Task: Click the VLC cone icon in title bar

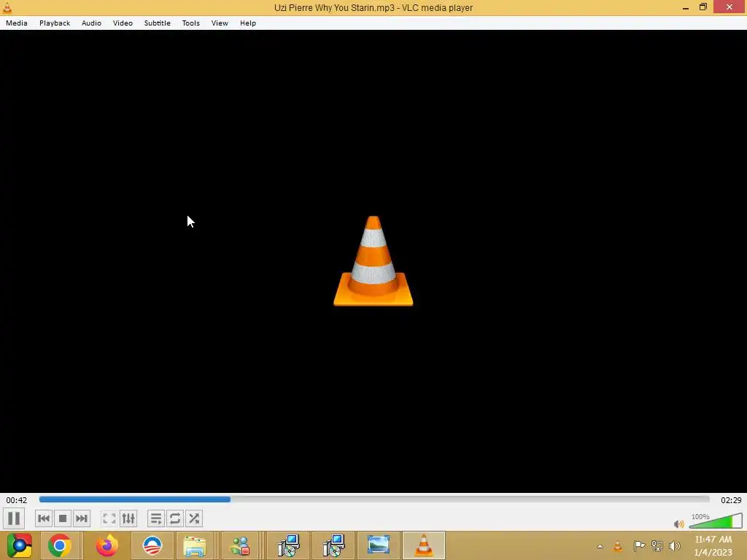Action: 7,7
